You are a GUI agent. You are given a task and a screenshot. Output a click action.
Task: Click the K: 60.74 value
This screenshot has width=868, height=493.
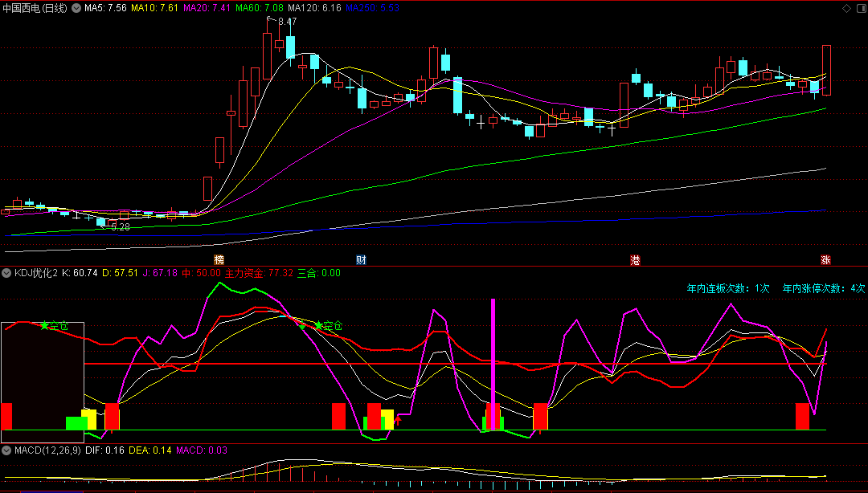coord(80,273)
